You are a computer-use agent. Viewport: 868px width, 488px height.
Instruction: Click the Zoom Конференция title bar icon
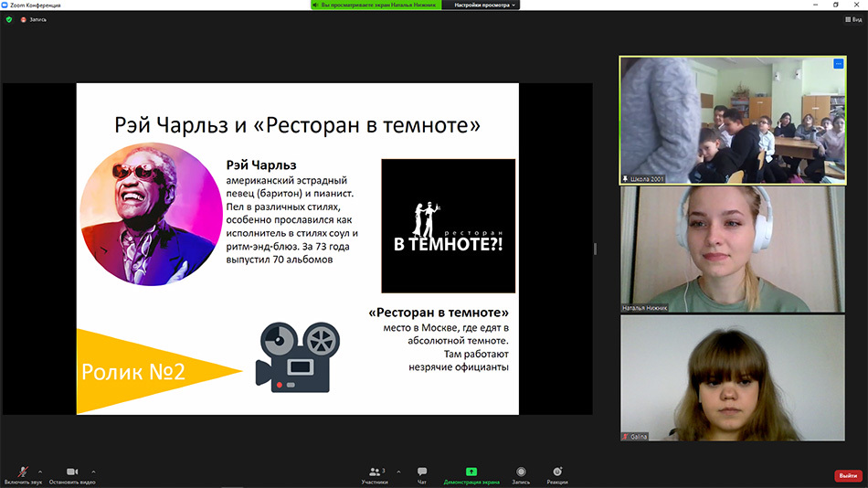5,5
